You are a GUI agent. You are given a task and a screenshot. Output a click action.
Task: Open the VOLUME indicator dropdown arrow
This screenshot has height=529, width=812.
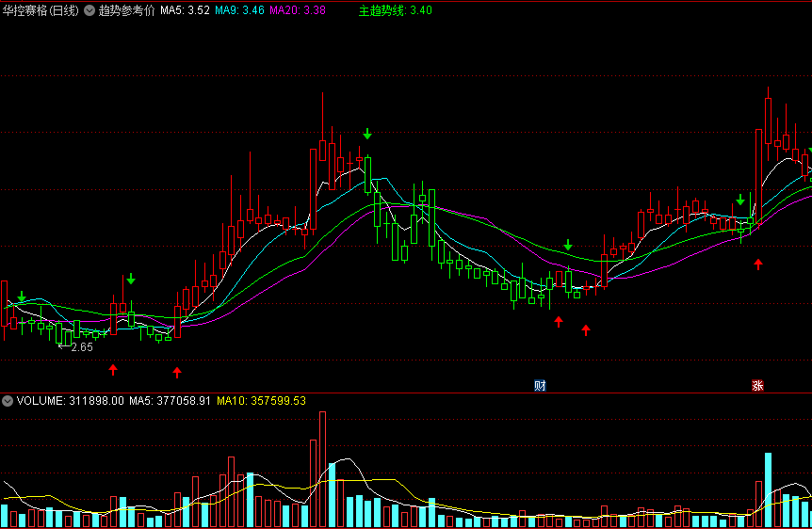coord(8,401)
